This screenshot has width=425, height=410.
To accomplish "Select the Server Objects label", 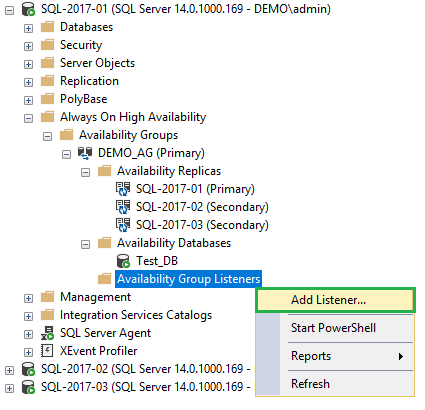I will pos(97,63).
